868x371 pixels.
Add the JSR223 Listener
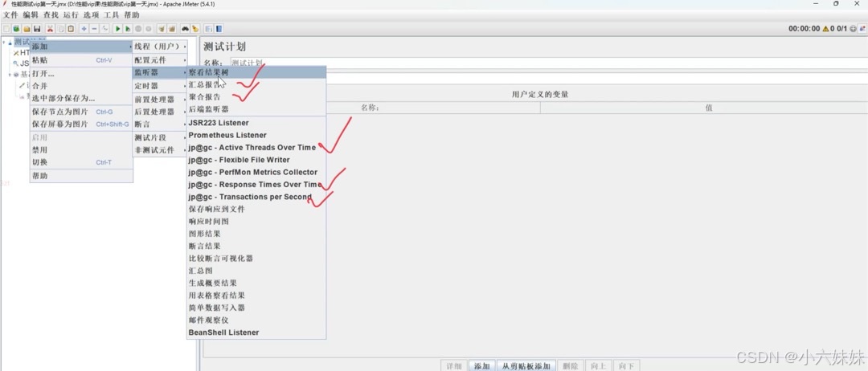[256, 123]
